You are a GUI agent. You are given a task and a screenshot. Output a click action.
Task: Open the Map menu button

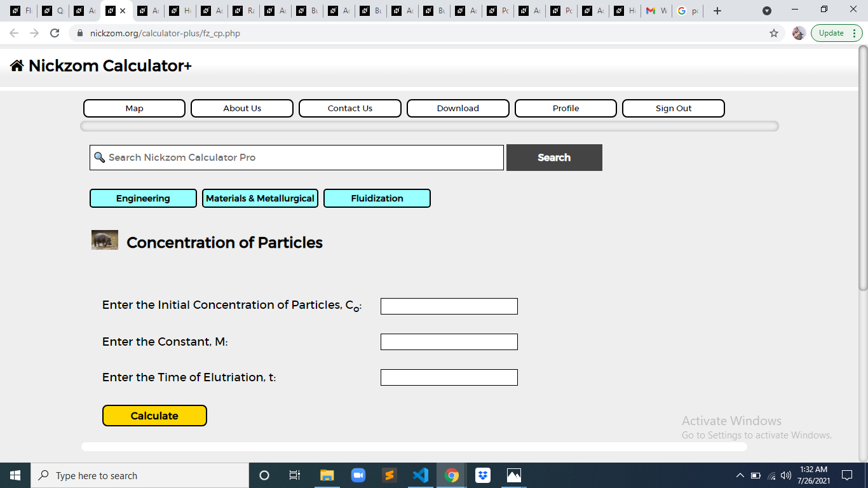point(134,108)
